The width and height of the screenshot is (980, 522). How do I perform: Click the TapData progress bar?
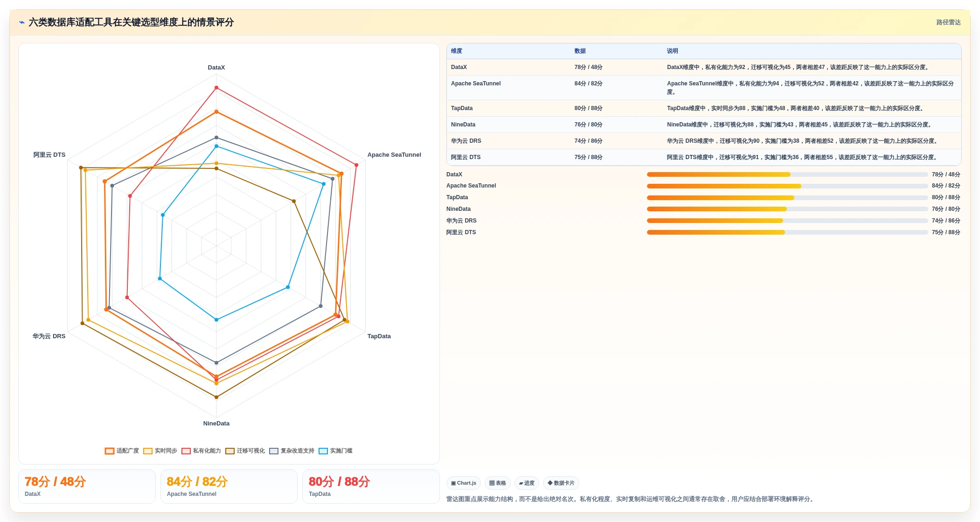[x=787, y=198]
